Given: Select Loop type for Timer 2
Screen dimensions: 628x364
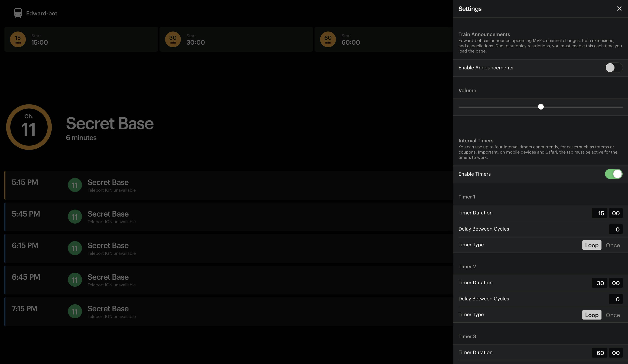Looking at the screenshot, I should (592, 315).
